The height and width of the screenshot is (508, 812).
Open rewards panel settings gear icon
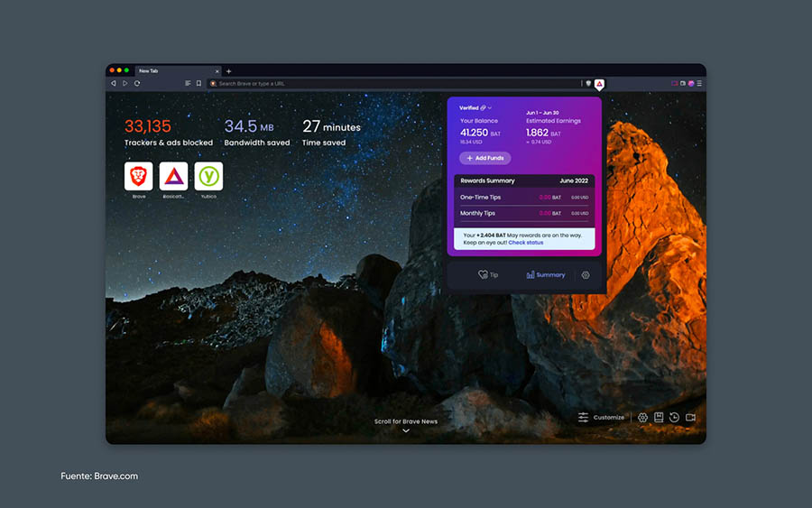[x=586, y=275]
